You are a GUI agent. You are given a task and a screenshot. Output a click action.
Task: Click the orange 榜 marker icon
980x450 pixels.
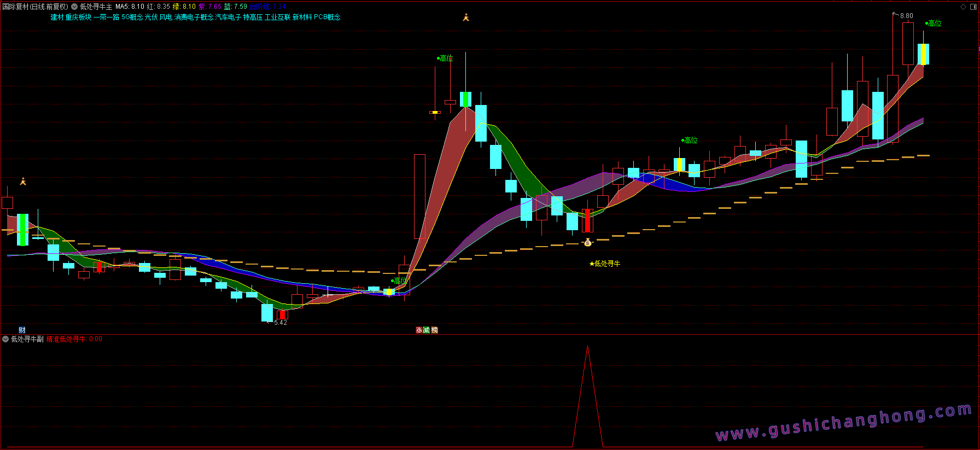pyautogui.click(x=435, y=330)
